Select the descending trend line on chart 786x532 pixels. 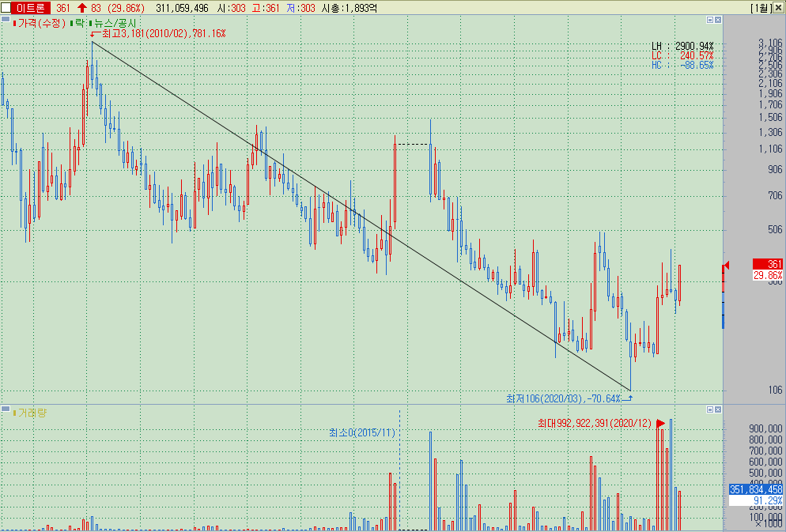coord(361,215)
